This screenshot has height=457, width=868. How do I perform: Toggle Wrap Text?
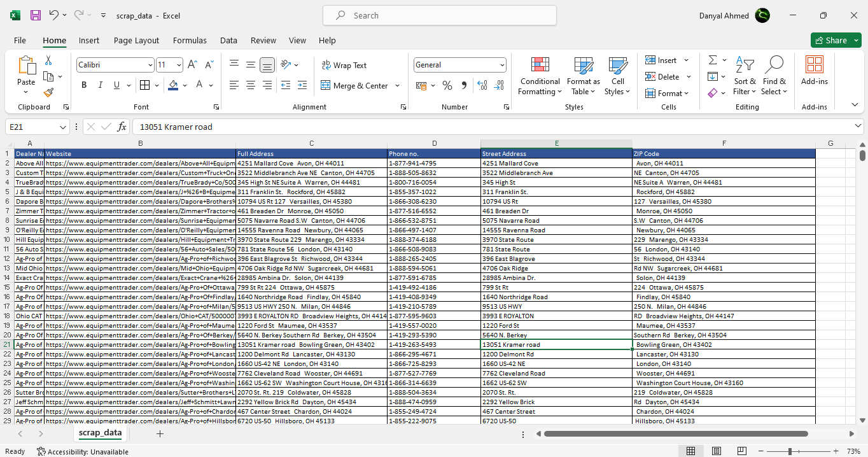point(344,65)
